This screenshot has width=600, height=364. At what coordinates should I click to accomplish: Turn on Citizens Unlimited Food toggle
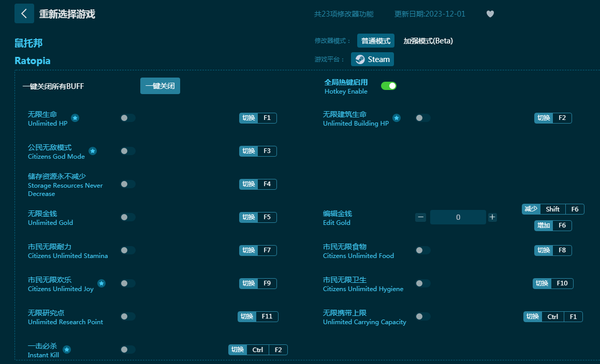[x=422, y=250]
